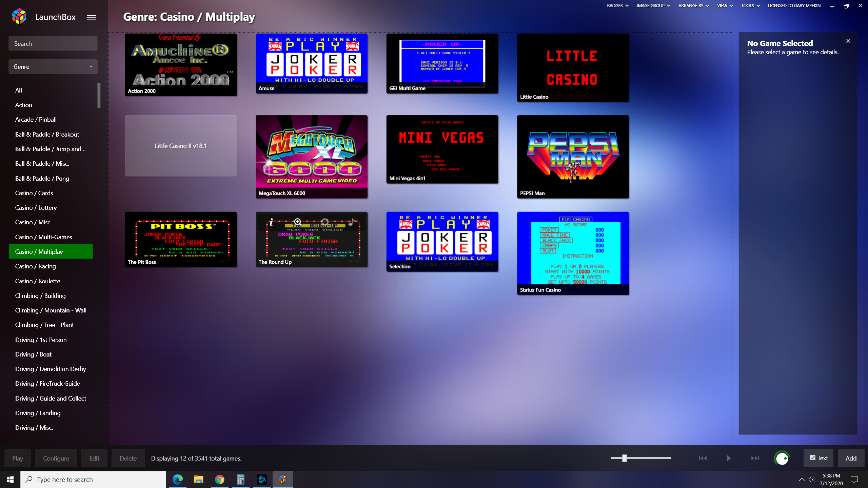Open File Explorer from the taskbar
The width and height of the screenshot is (868, 488).
click(199, 480)
